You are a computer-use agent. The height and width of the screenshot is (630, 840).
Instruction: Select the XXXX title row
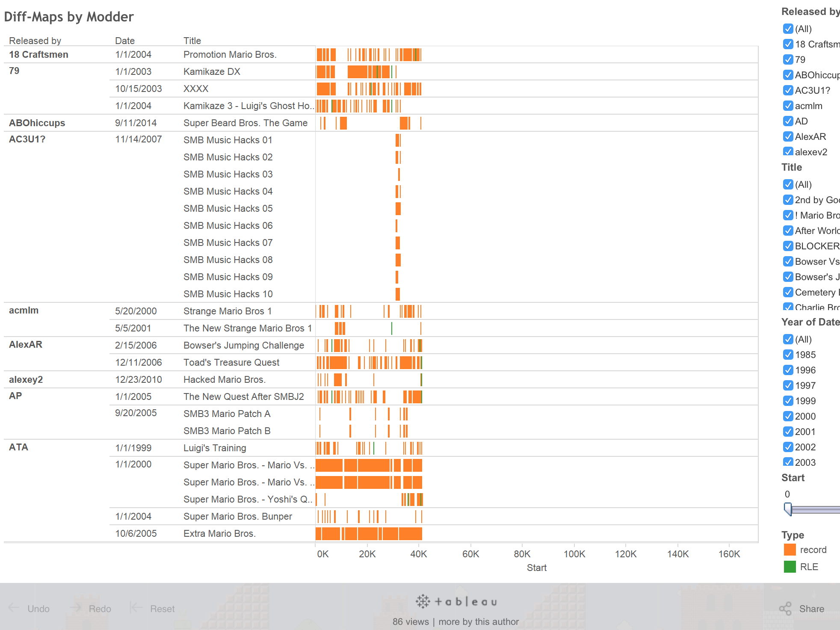196,89
